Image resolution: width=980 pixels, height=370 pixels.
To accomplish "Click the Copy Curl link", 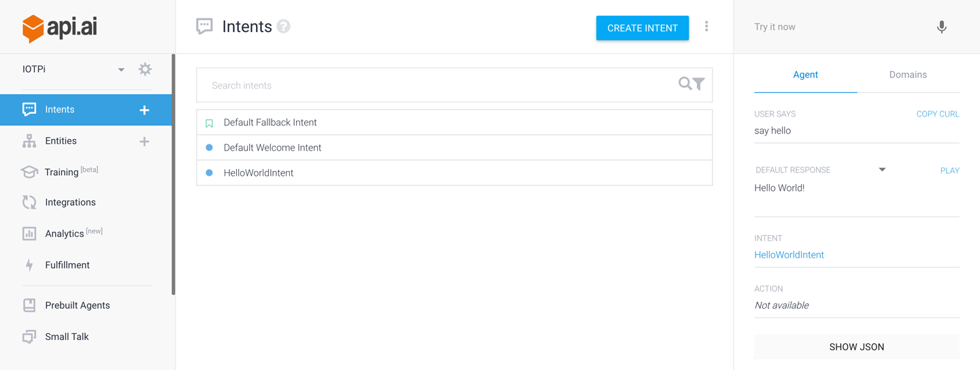I will coord(937,114).
